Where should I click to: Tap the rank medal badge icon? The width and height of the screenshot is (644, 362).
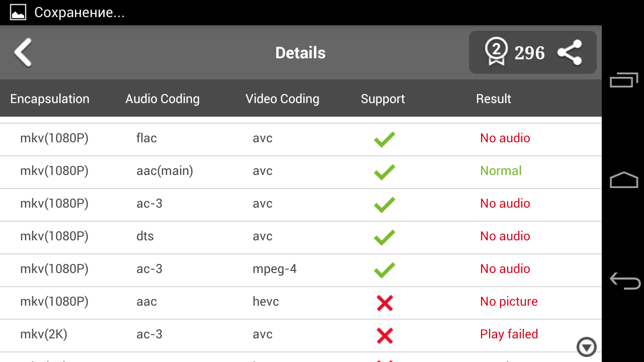click(x=496, y=52)
